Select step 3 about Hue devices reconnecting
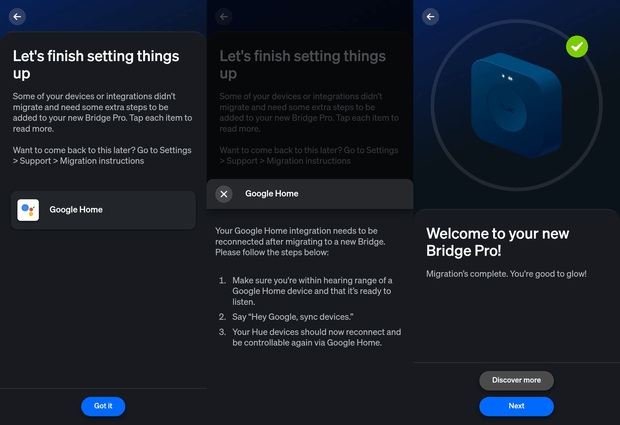The image size is (620, 425). 316,337
